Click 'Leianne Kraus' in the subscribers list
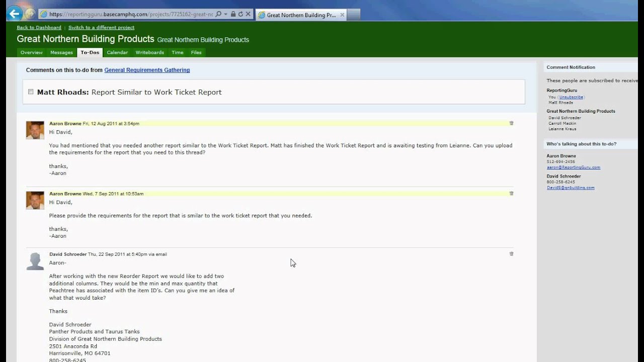Image resolution: width=644 pixels, height=362 pixels. pyautogui.click(x=562, y=129)
